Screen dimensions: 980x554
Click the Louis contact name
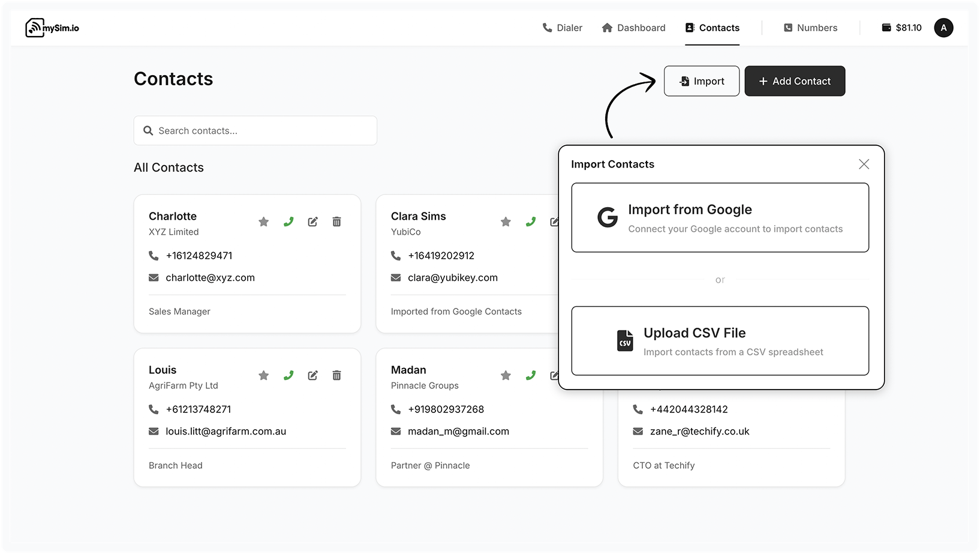tap(163, 370)
